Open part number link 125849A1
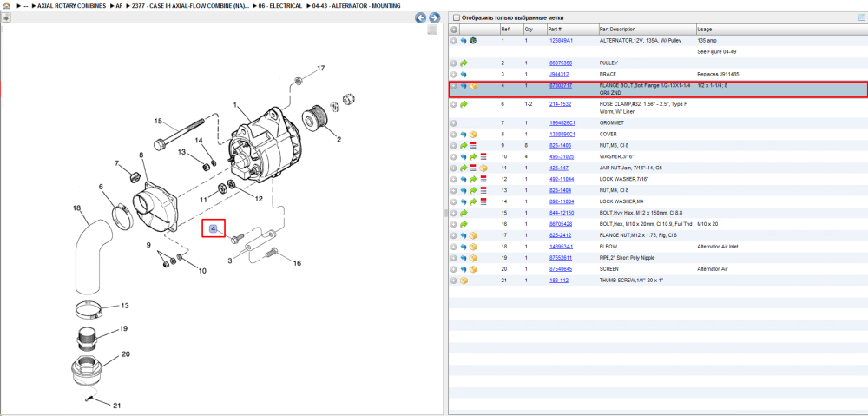Screen dimensions: 868x416 click(561, 41)
